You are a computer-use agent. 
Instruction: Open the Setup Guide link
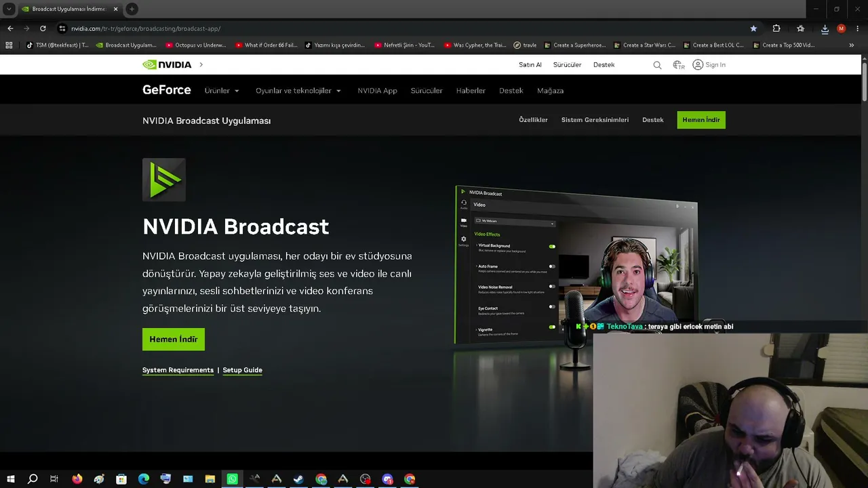click(x=243, y=370)
